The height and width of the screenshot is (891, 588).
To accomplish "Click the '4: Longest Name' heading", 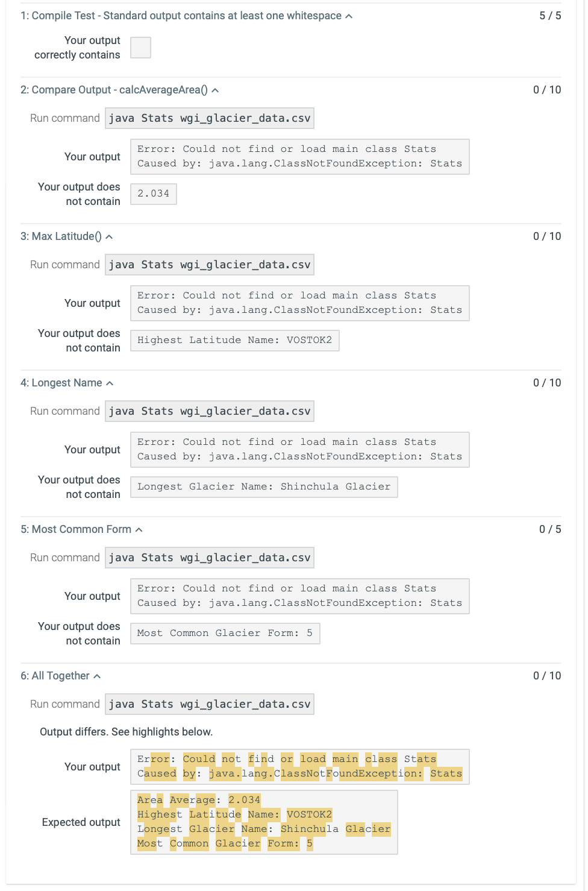I will [61, 383].
